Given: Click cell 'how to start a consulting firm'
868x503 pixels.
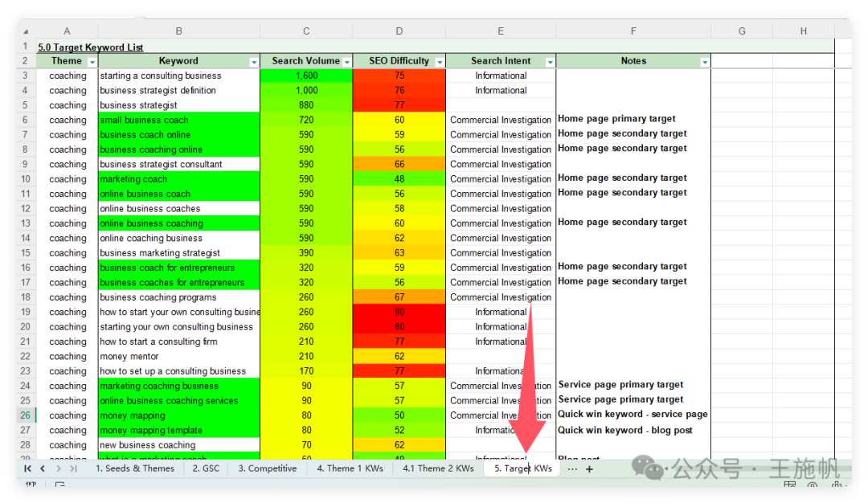Looking at the screenshot, I should click(178, 341).
